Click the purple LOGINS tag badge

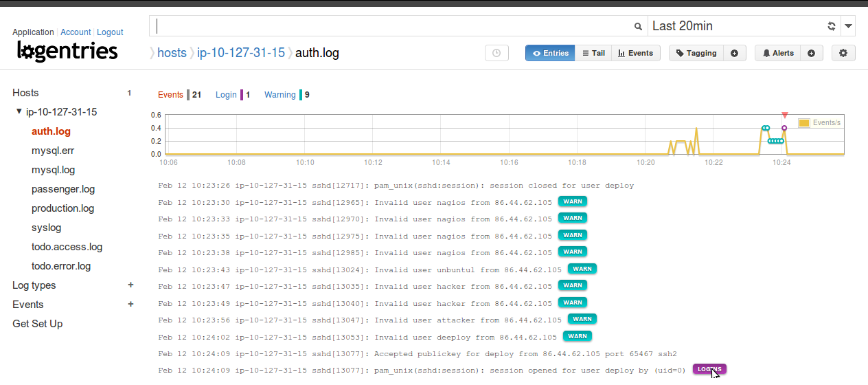709,369
